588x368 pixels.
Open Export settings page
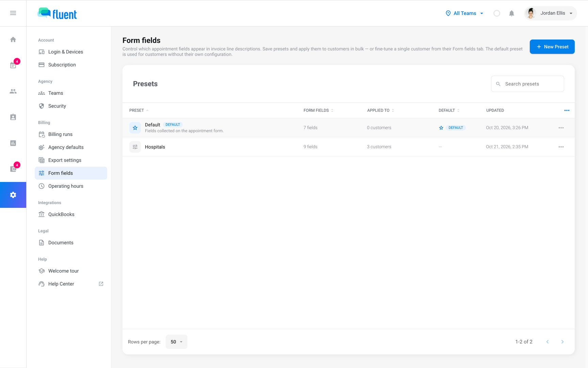click(71, 160)
